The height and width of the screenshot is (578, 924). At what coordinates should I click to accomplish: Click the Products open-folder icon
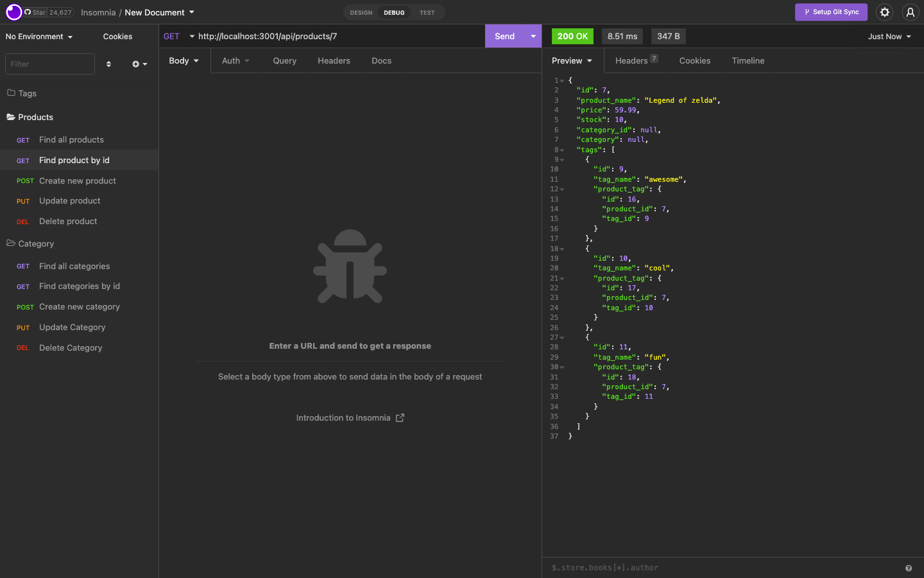(x=11, y=117)
